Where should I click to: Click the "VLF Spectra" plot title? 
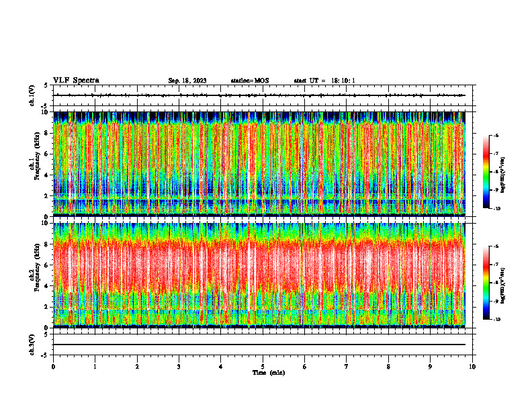tap(76, 81)
